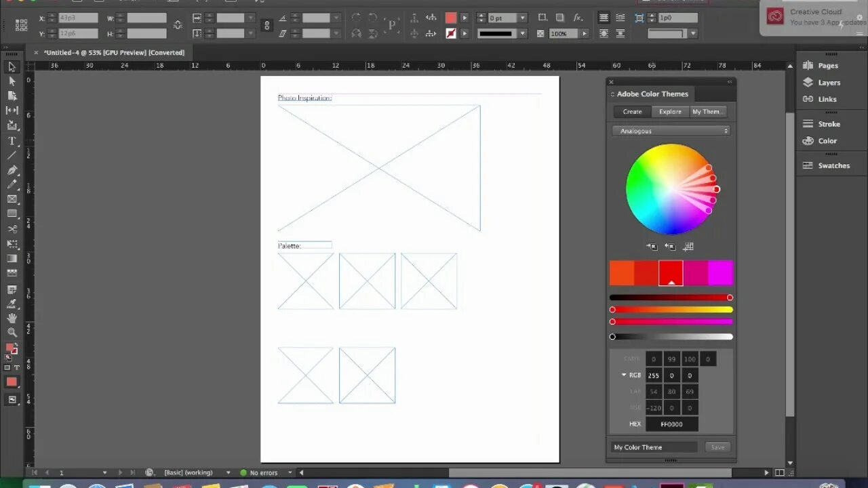Image resolution: width=868 pixels, height=488 pixels.
Task: Click the Photo Inspiration text frame
Action: coord(304,98)
